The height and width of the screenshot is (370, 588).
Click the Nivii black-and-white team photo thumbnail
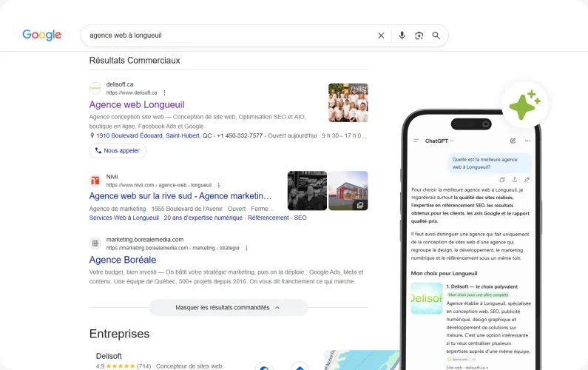(x=307, y=191)
